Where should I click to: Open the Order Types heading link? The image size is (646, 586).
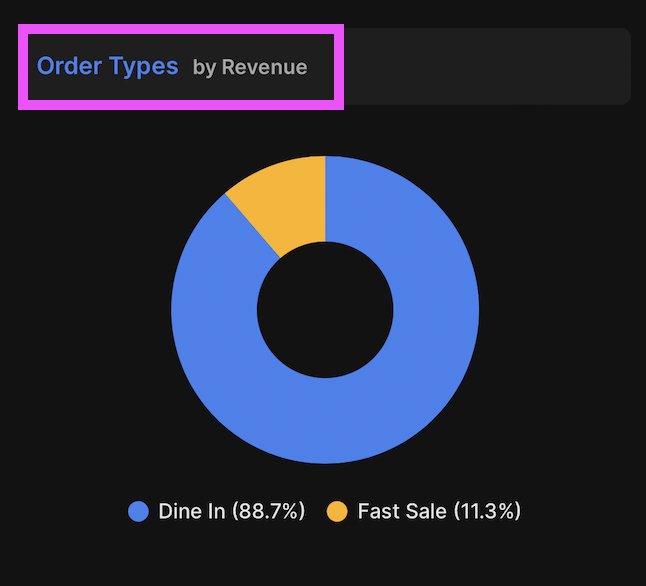107,67
